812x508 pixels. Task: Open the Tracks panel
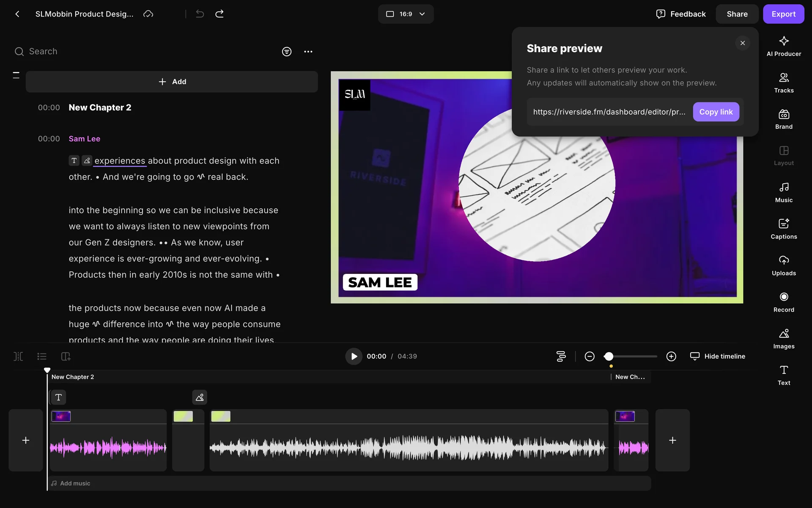pyautogui.click(x=784, y=83)
